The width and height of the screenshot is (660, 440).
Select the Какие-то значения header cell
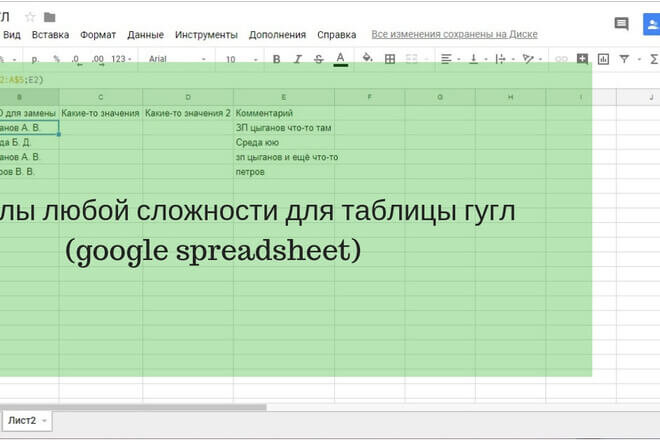coord(101,113)
